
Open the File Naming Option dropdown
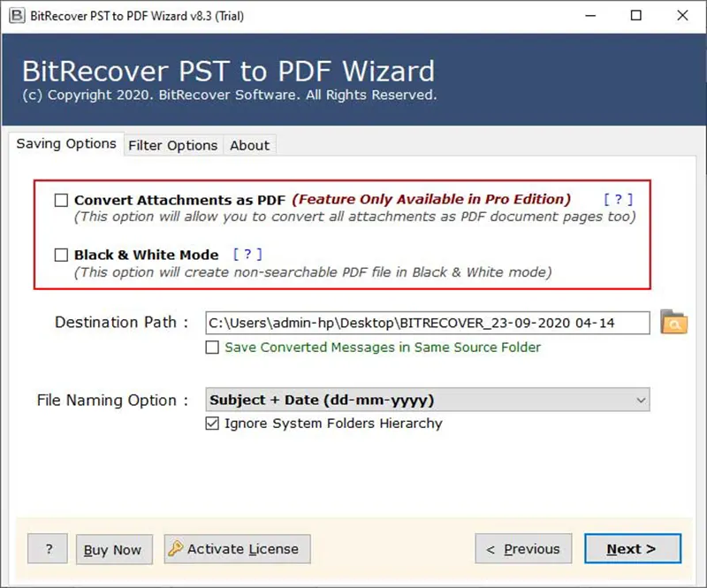pyautogui.click(x=428, y=400)
